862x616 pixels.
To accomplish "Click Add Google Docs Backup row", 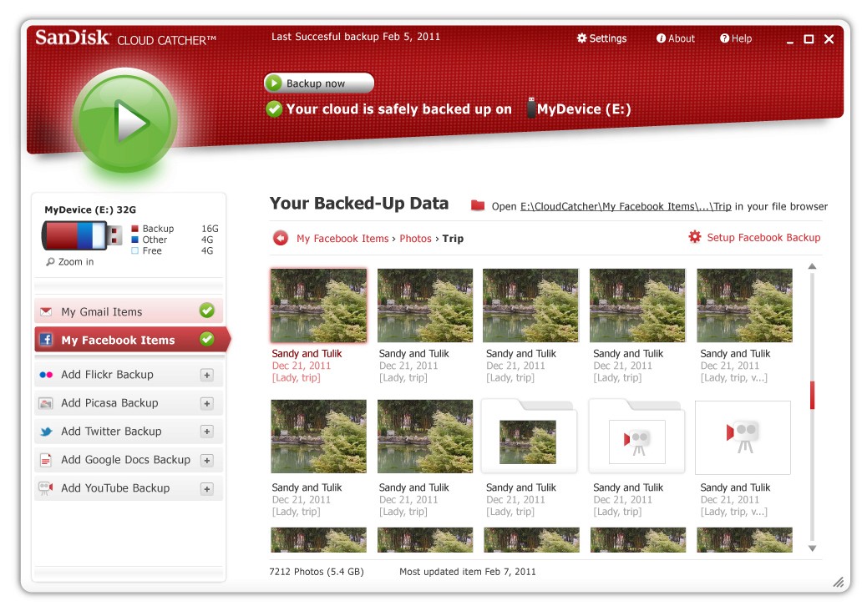I will click(x=129, y=460).
